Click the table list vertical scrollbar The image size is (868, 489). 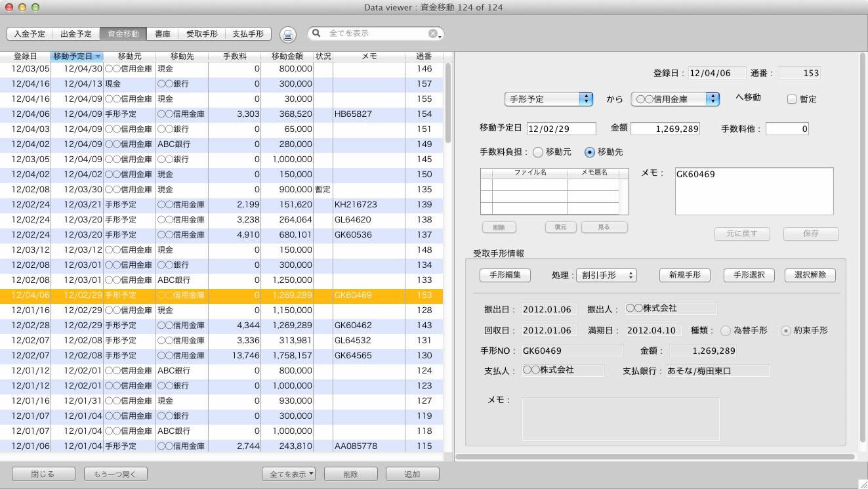448,103
